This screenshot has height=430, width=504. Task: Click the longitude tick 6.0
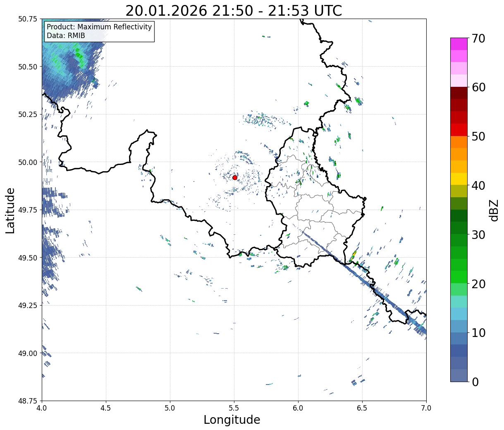(298, 408)
